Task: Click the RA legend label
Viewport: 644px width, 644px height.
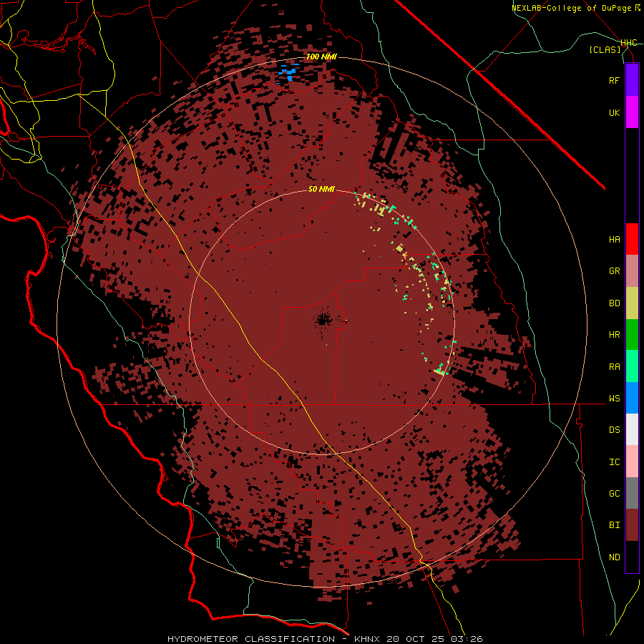Action: coord(615,366)
